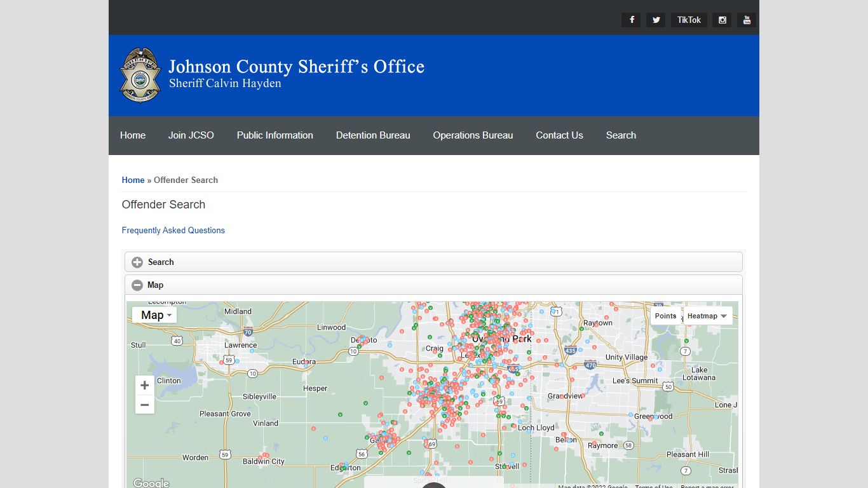Open the Instagram social icon
Viewport: 868px width, 488px height.
click(722, 20)
